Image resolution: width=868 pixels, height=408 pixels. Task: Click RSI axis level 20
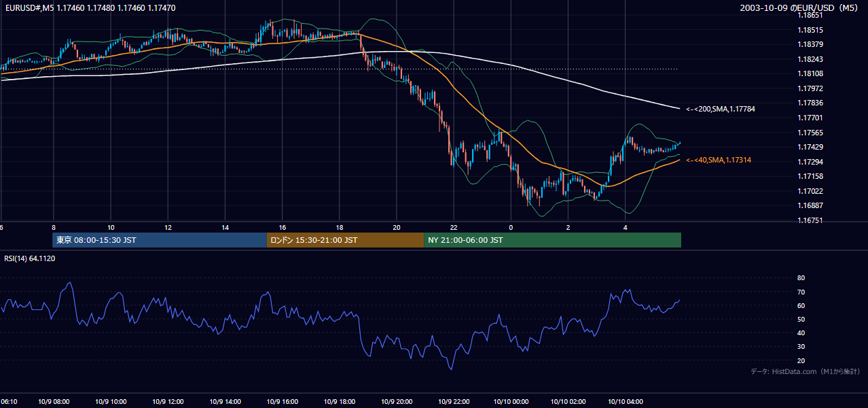click(x=801, y=360)
